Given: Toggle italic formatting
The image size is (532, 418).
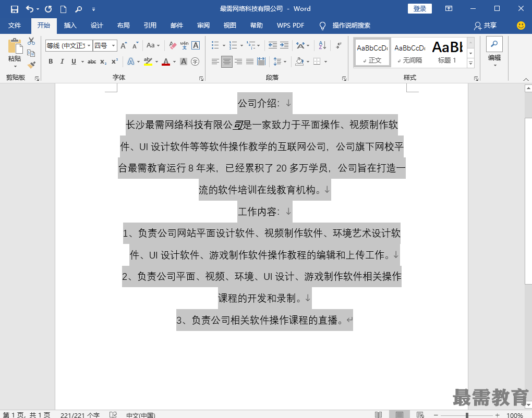Looking at the screenshot, I should (62, 62).
